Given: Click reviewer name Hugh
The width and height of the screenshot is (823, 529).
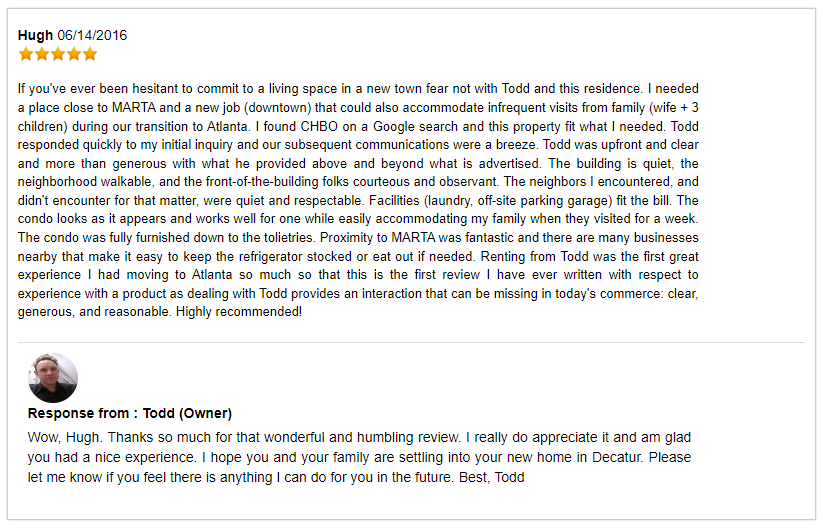Looking at the screenshot, I should (35, 35).
